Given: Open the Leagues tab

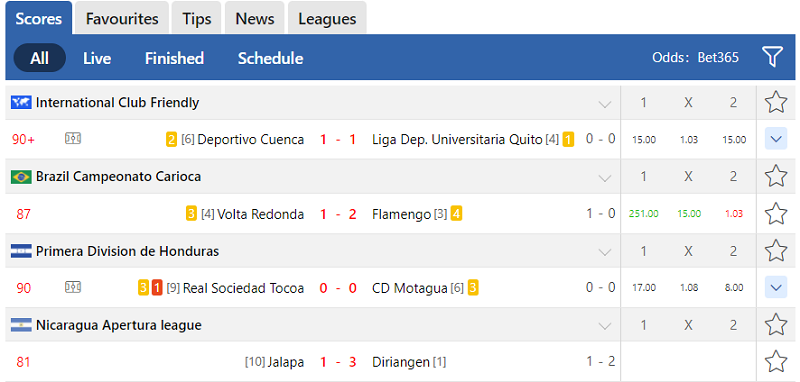Looking at the screenshot, I should point(327,18).
